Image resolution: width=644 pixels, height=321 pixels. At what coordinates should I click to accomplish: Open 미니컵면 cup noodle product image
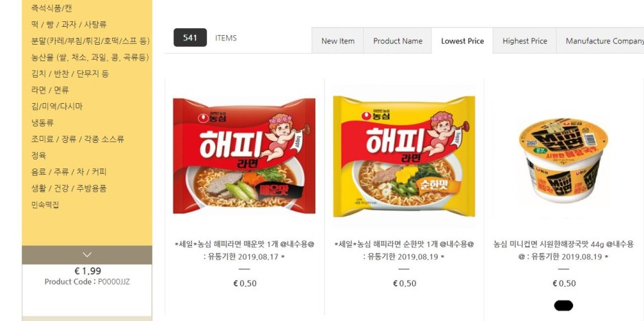tap(563, 159)
